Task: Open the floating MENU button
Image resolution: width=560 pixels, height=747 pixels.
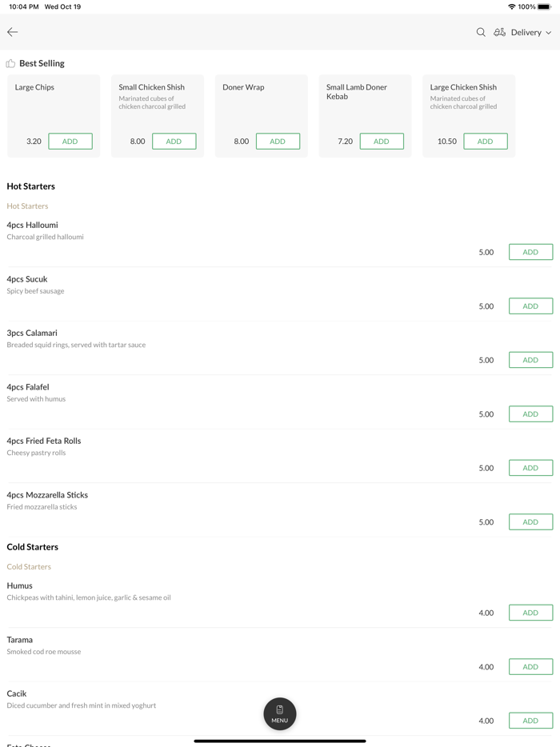Action: coord(280,713)
